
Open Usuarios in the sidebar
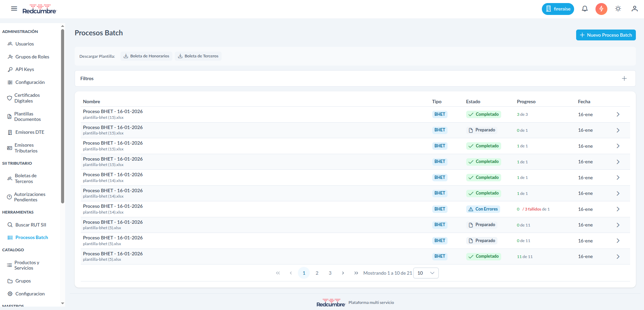[24, 44]
